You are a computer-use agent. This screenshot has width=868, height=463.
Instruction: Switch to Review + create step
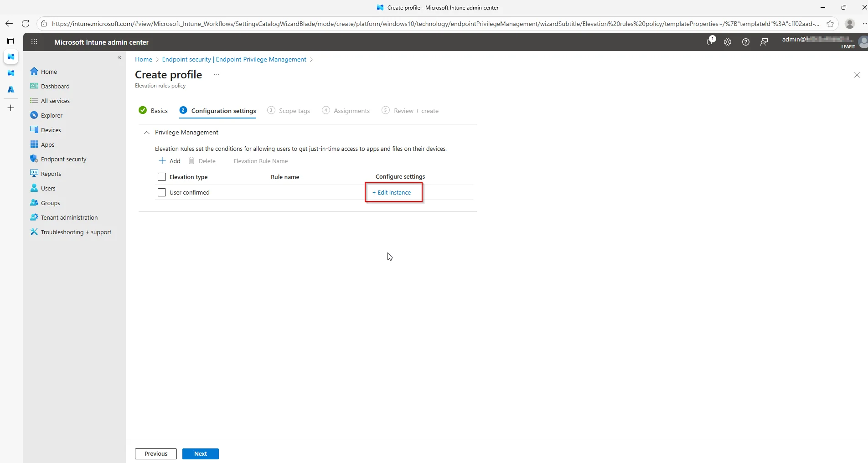[x=410, y=111]
